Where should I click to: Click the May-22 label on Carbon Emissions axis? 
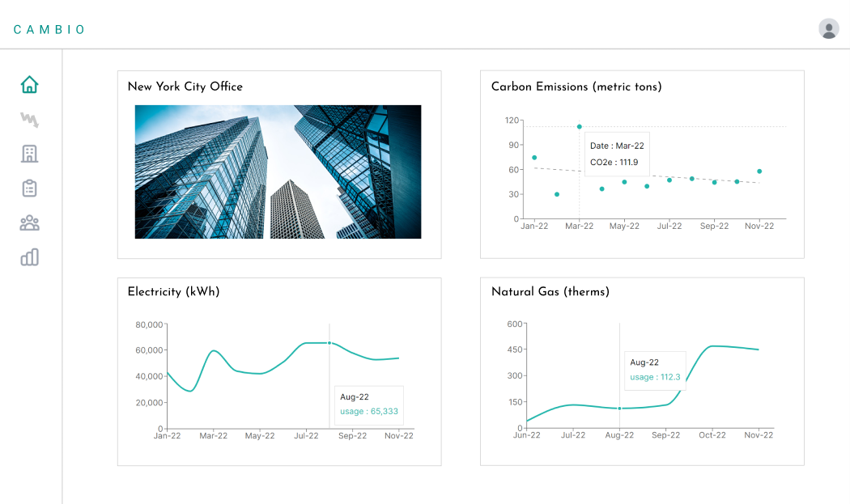coord(624,226)
